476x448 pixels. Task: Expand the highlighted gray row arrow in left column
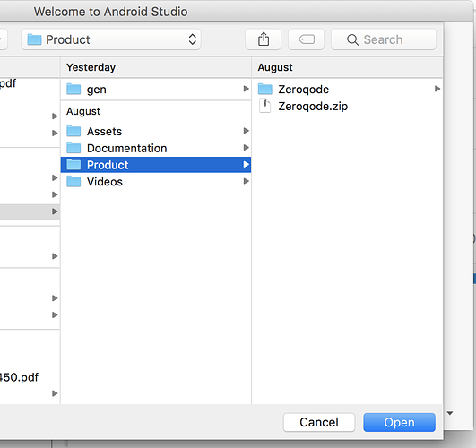[55, 211]
